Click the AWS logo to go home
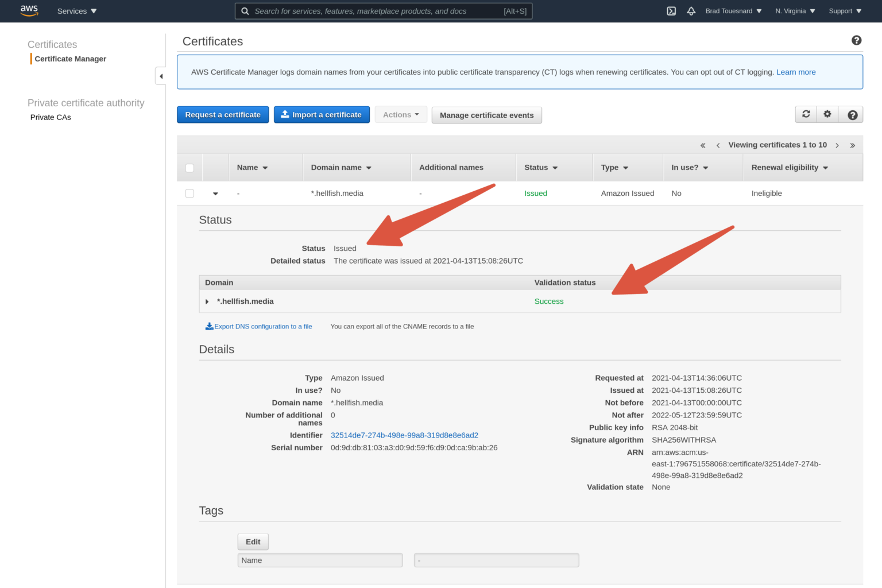882x588 pixels. [x=29, y=10]
